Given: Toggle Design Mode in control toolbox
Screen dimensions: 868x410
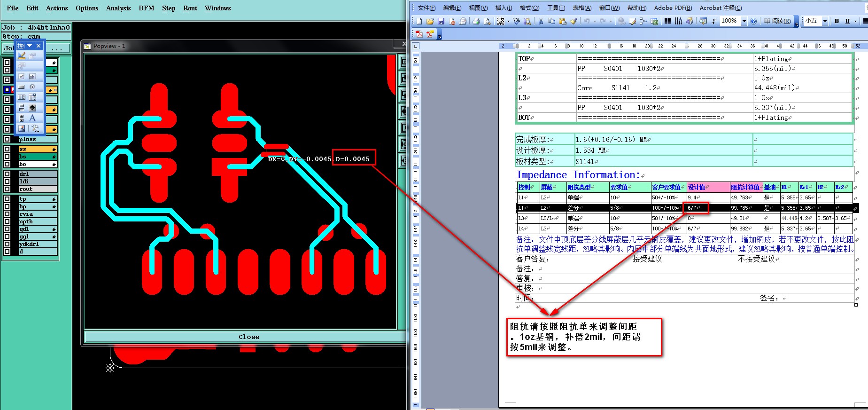Looking at the screenshot, I should tap(22, 55).
